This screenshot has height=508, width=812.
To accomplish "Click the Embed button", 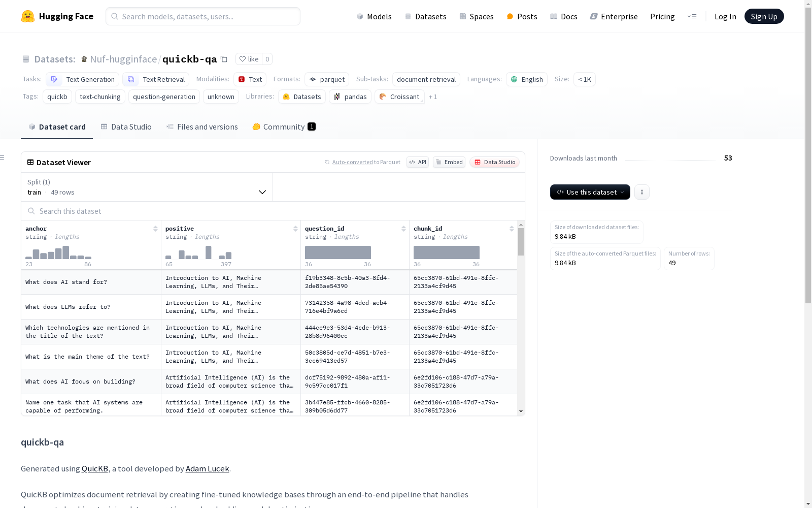I will click(x=449, y=162).
